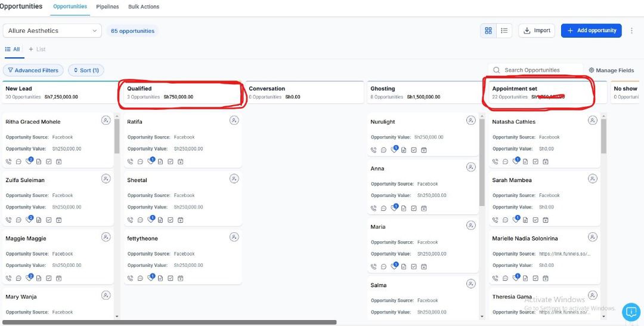Open tags icon on Maria card

394,266
